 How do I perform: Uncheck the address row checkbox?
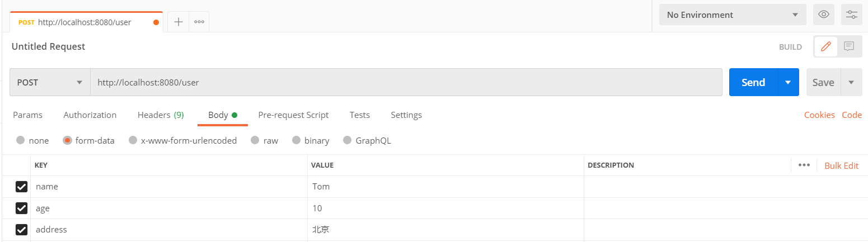click(x=22, y=230)
